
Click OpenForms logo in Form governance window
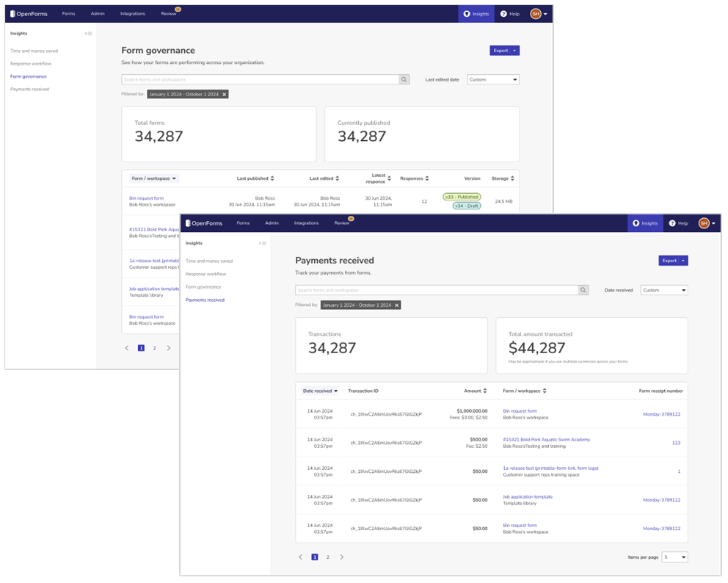pos(29,14)
